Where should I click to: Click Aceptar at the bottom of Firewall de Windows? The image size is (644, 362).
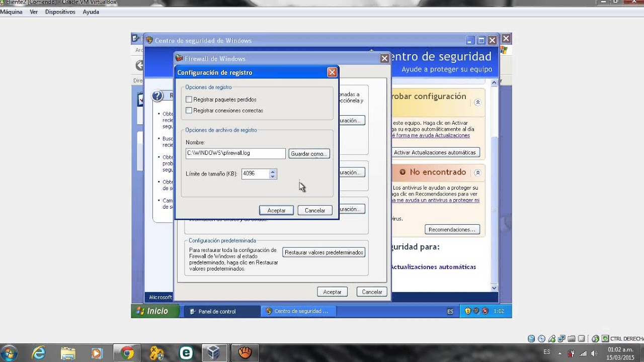(332, 292)
